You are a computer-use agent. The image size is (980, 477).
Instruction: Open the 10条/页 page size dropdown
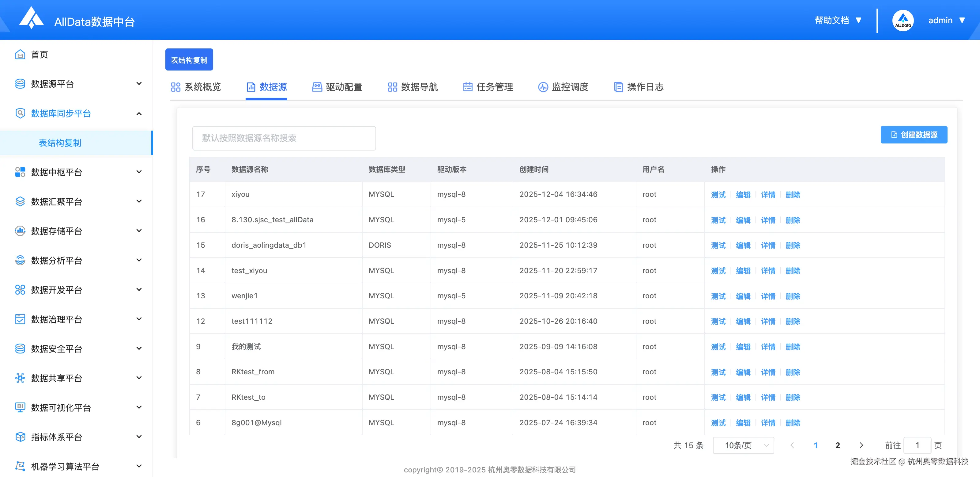pos(743,445)
